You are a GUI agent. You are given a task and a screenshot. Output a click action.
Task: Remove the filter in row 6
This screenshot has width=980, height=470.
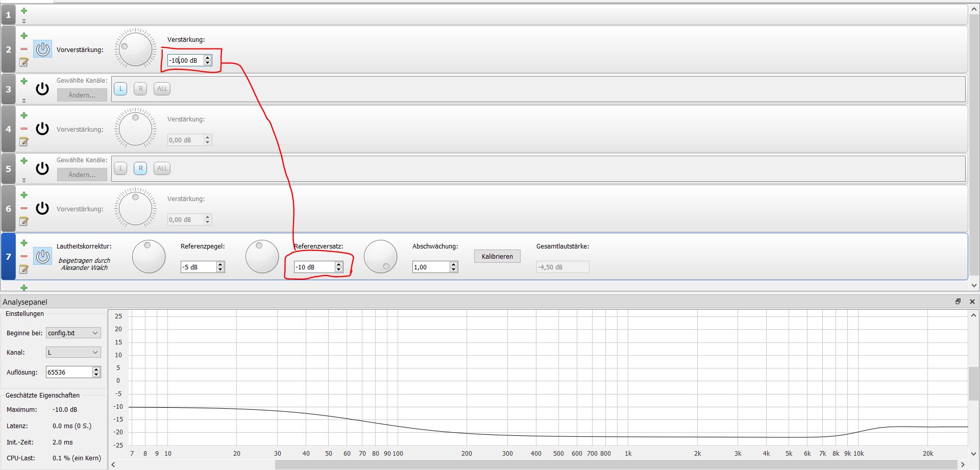click(x=24, y=208)
